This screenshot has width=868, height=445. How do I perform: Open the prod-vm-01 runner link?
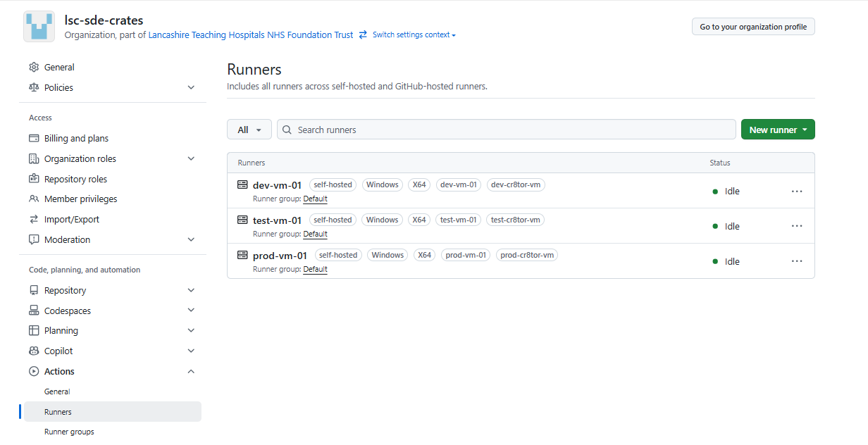(280, 256)
